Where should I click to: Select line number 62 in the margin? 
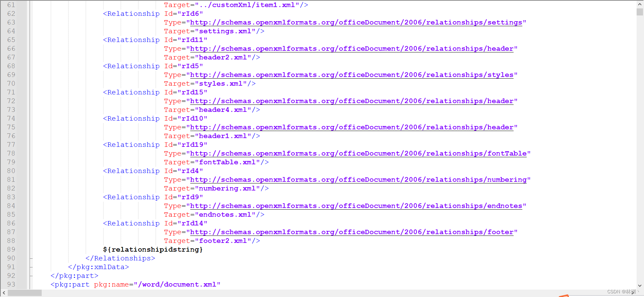(11, 14)
